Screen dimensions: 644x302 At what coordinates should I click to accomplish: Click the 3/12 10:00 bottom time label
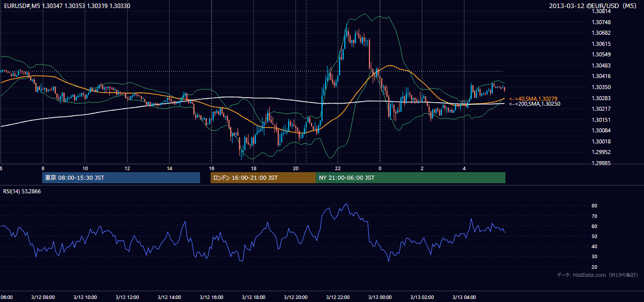click(85, 297)
